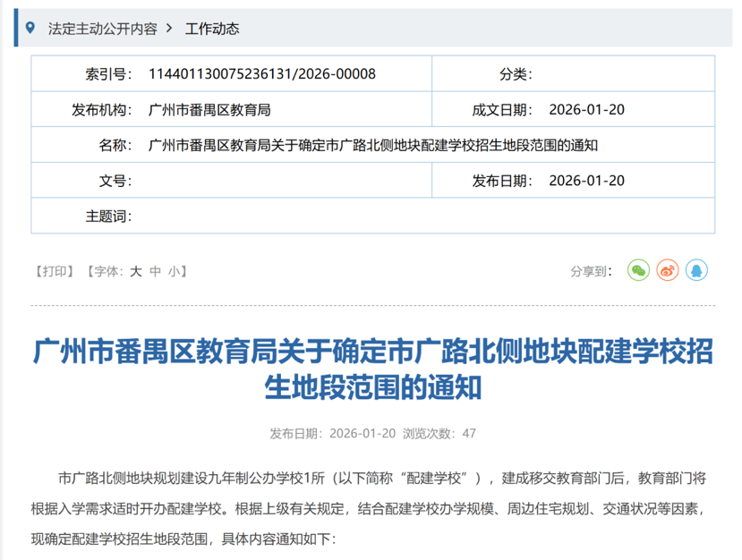This screenshot has height=560, width=742.
Task: Click the large blue headline title
Action: coord(372,369)
